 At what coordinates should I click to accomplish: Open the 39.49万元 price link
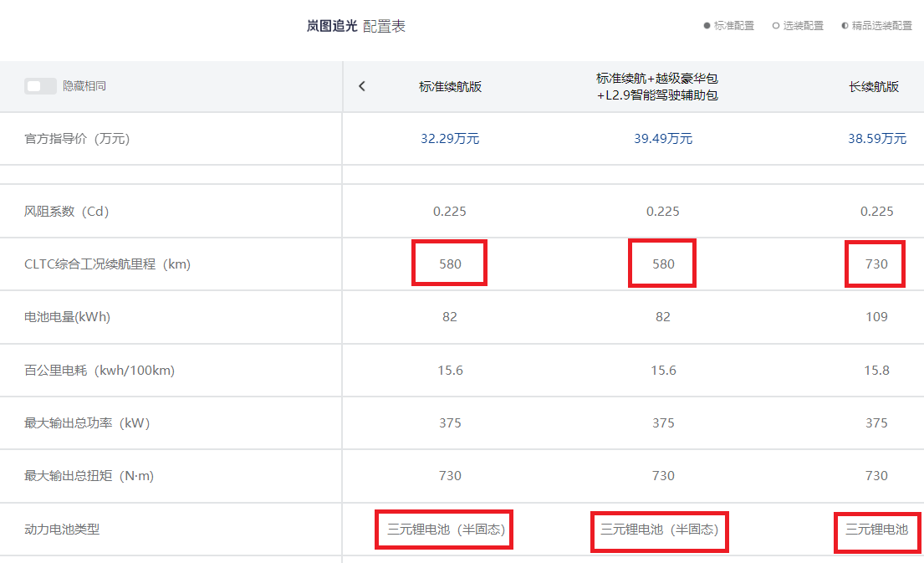coord(663,139)
